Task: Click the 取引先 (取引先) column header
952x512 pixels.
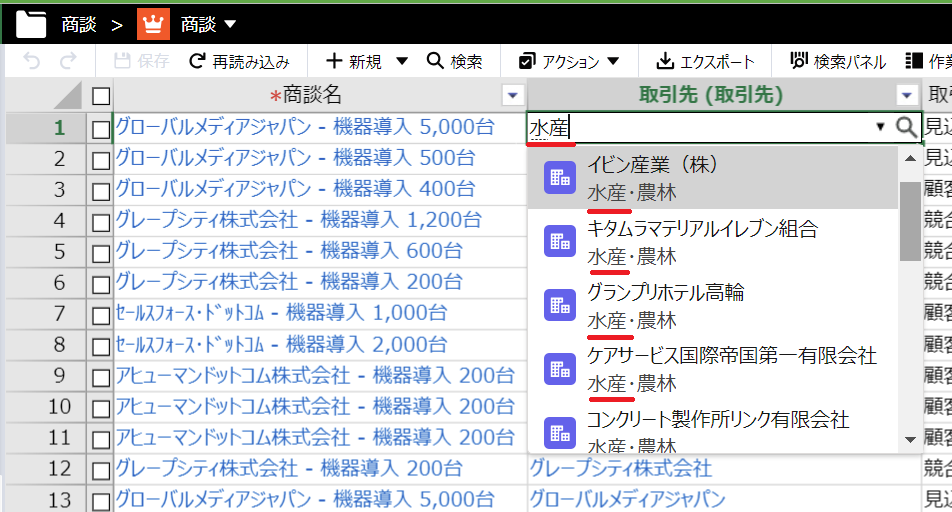Action: tap(711, 95)
